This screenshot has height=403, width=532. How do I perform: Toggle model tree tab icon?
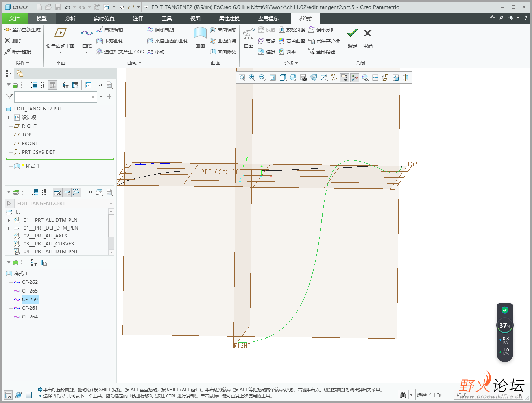pyautogui.click(x=8, y=74)
